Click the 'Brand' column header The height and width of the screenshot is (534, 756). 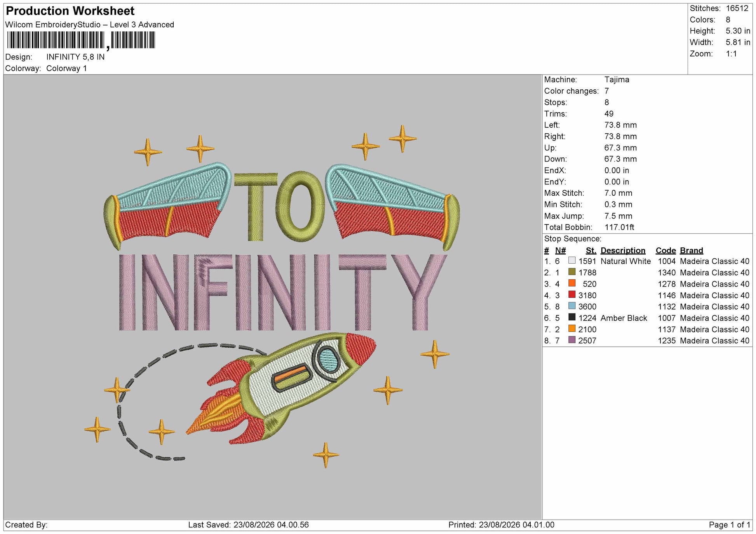point(692,250)
